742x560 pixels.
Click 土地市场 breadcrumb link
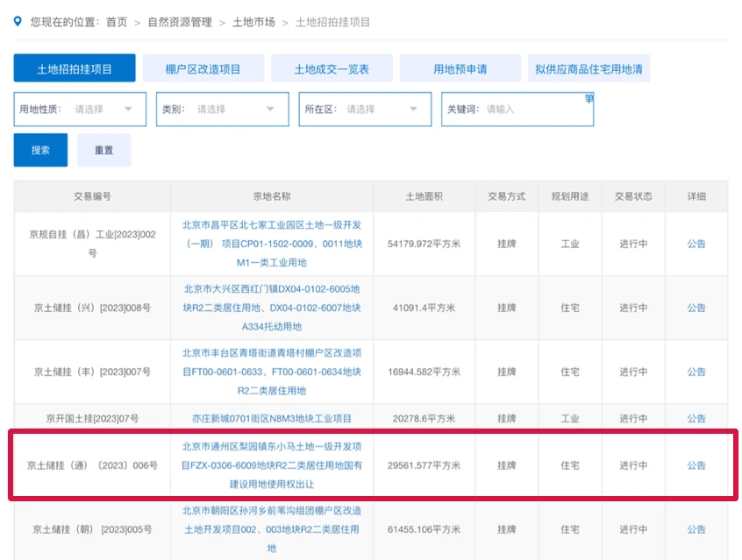click(253, 22)
